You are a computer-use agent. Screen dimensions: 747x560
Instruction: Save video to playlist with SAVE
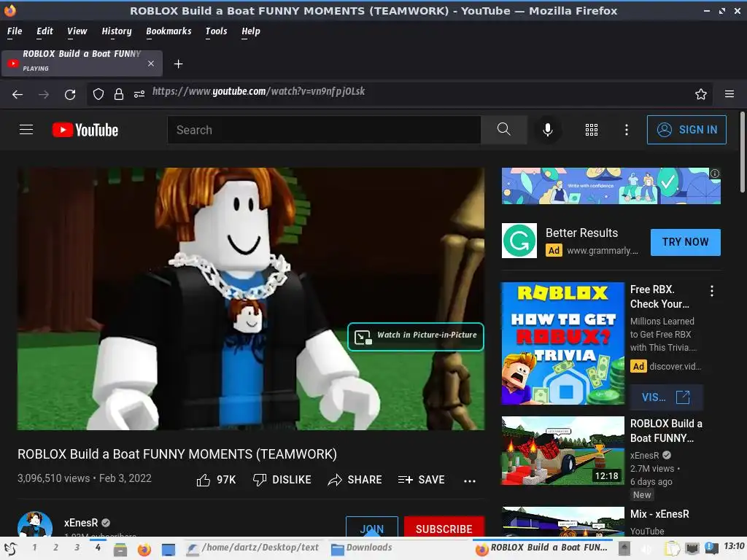(421, 480)
